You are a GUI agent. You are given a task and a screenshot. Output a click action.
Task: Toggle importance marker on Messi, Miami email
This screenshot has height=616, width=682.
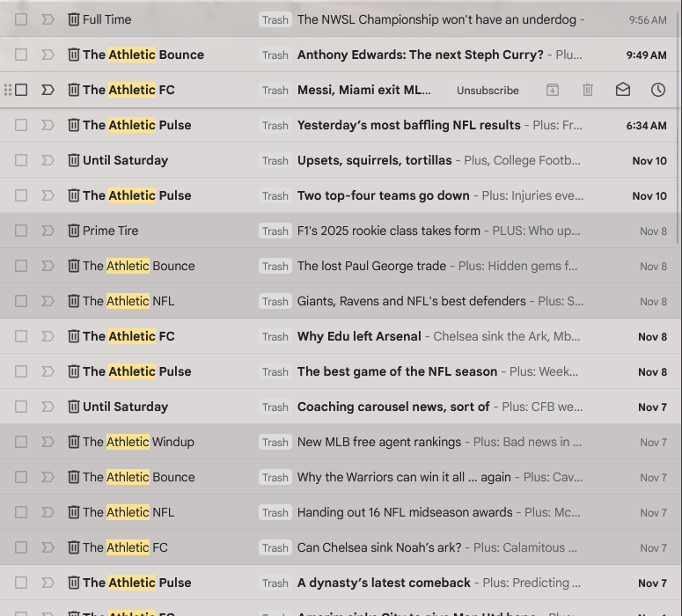point(48,90)
